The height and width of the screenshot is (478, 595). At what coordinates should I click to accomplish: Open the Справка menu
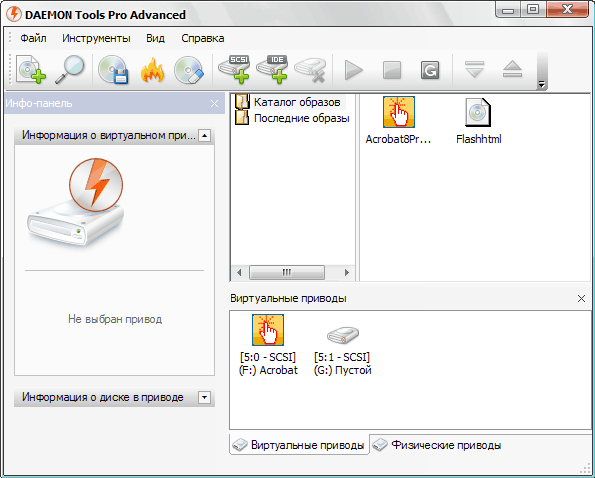[x=203, y=38]
